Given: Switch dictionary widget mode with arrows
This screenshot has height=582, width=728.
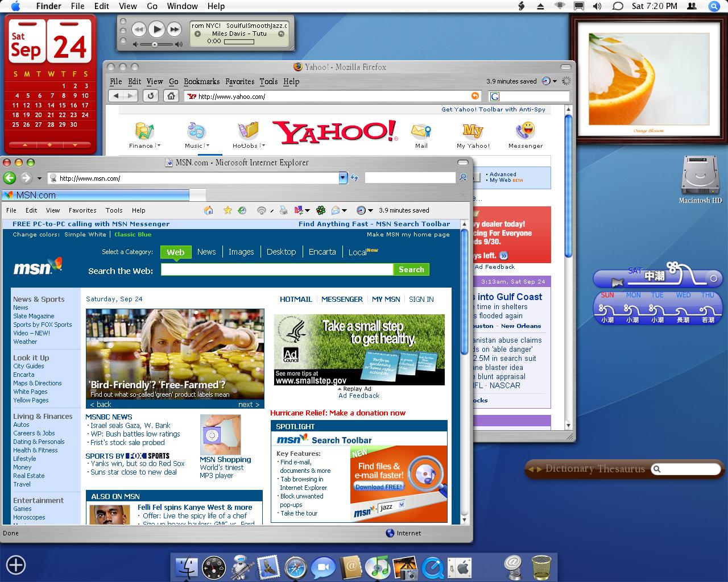Looking at the screenshot, I should [535, 469].
